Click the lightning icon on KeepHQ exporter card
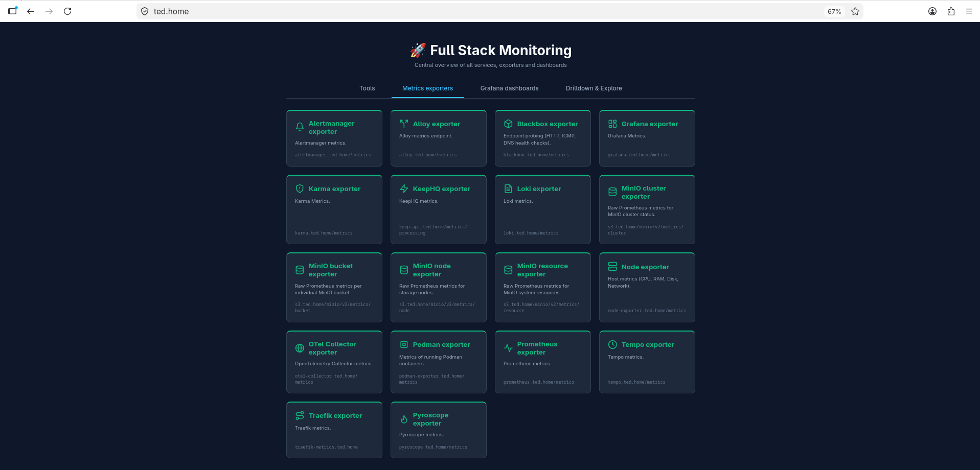The height and width of the screenshot is (470, 980). point(404,189)
